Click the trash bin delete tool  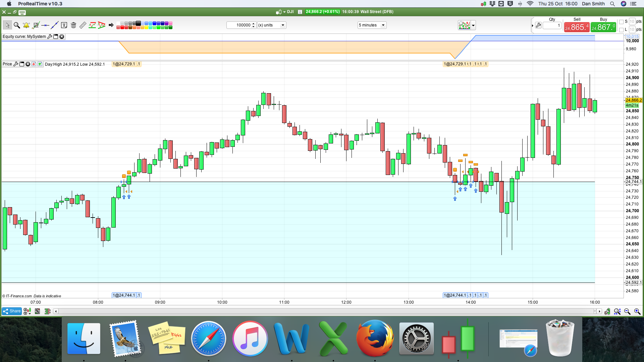pos(73,25)
